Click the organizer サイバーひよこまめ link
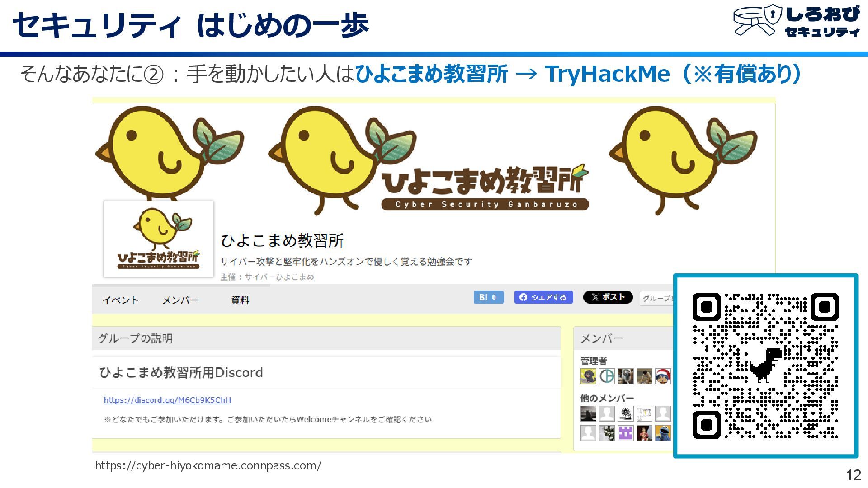868x488 pixels. pos(279,277)
